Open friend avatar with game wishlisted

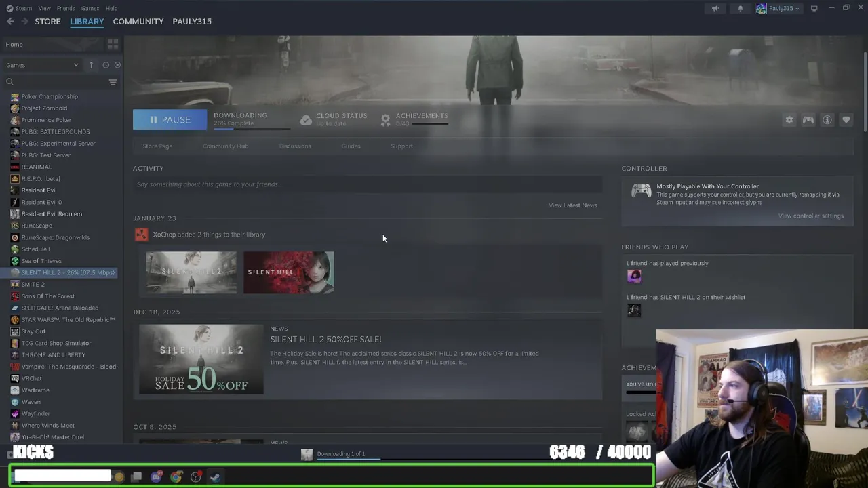point(634,310)
